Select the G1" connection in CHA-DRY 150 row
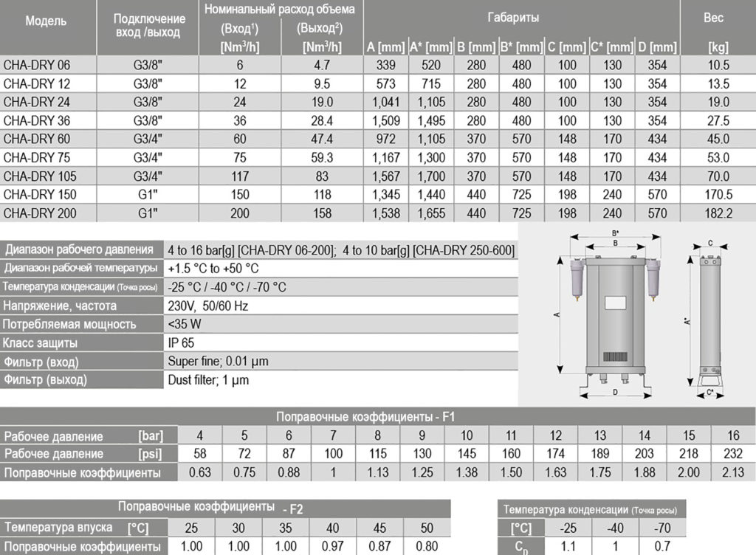756x555 pixels. [x=148, y=195]
